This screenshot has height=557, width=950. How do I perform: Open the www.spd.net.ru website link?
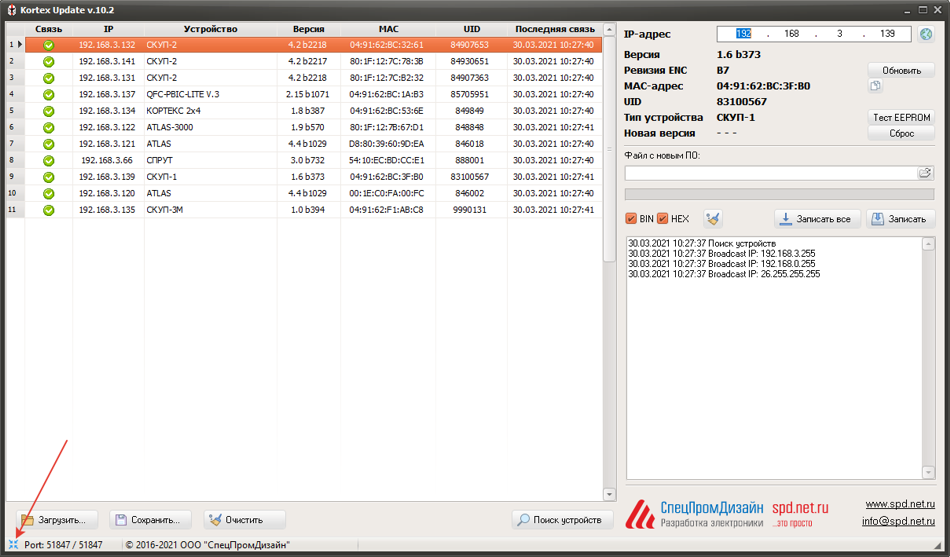(x=900, y=504)
